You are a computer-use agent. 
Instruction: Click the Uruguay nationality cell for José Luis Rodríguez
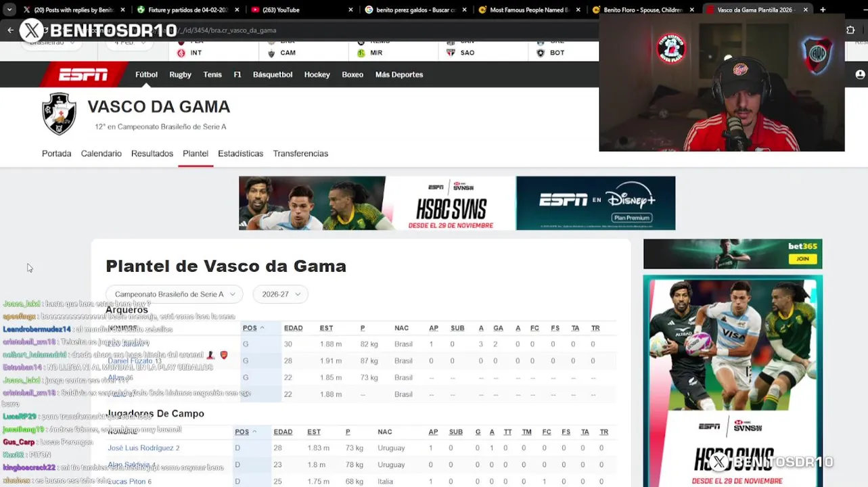coord(391,448)
